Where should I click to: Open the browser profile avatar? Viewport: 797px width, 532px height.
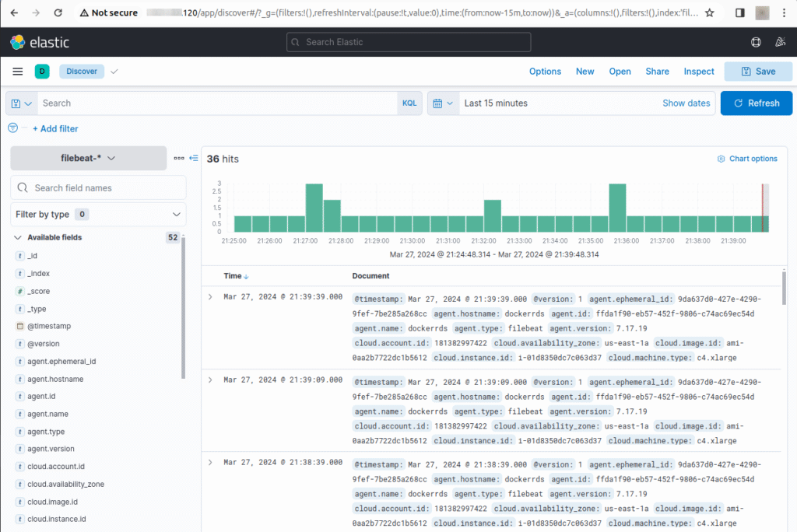762,12
